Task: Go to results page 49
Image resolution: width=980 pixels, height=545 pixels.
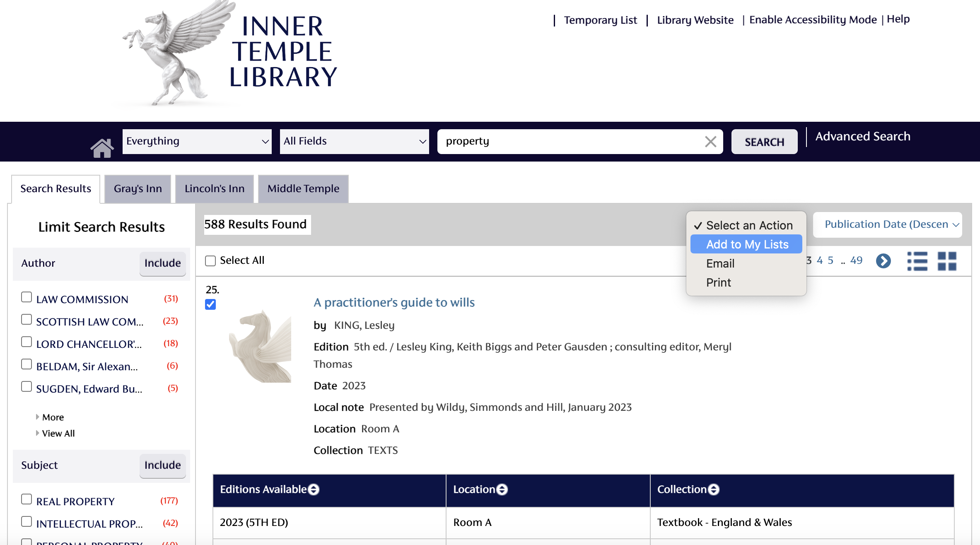Action: coord(856,260)
